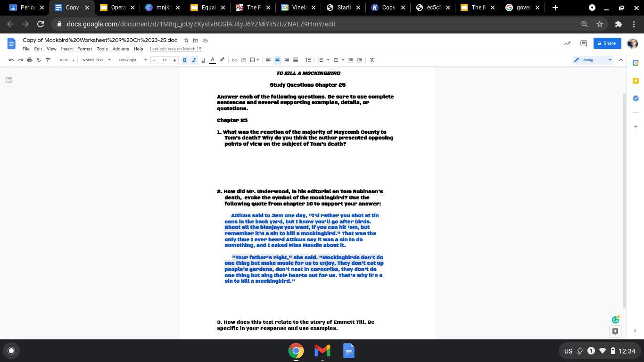644x362 pixels.
Task: Toggle Bold formatting
Action: 185,60
